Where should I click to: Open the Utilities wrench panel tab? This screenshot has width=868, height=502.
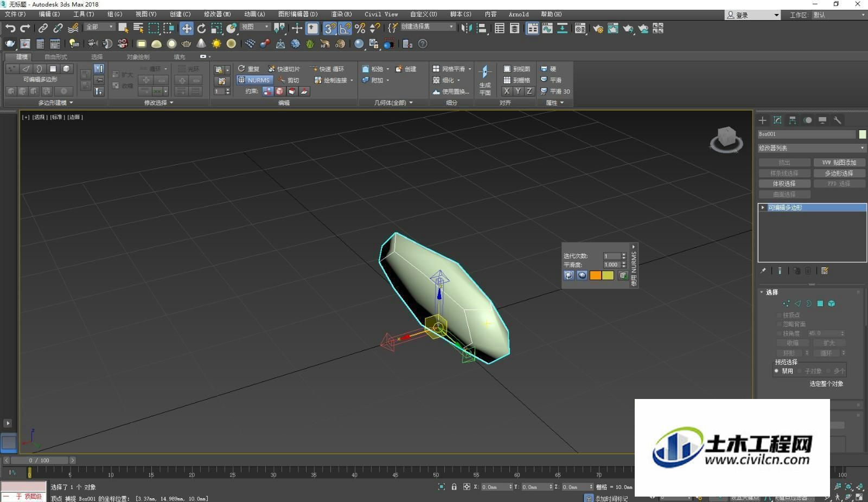(838, 120)
